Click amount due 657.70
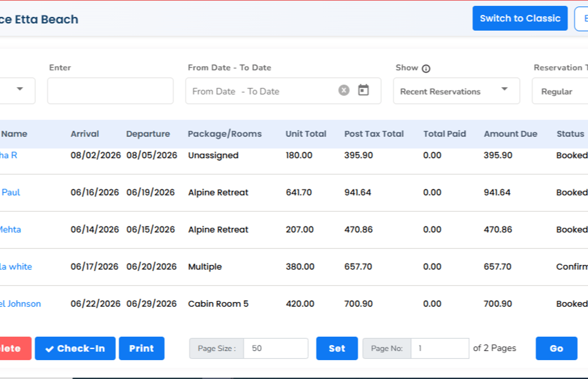The height and width of the screenshot is (379, 588). [497, 267]
